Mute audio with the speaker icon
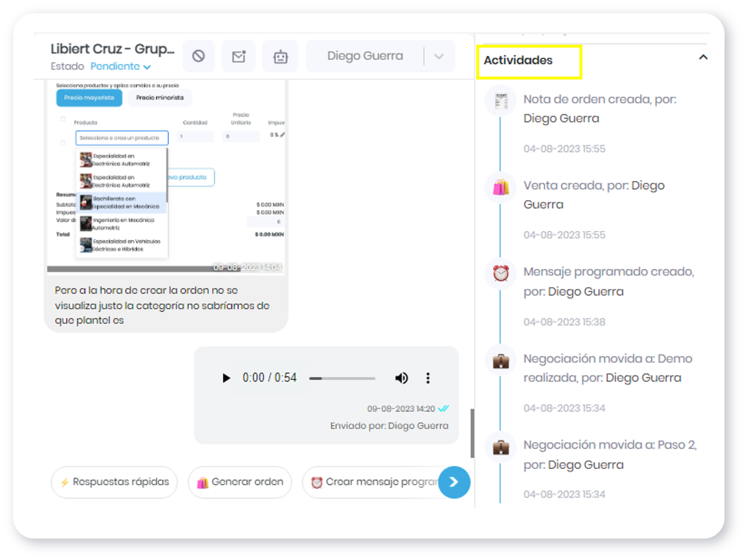This screenshot has height=560, width=746. [401, 378]
